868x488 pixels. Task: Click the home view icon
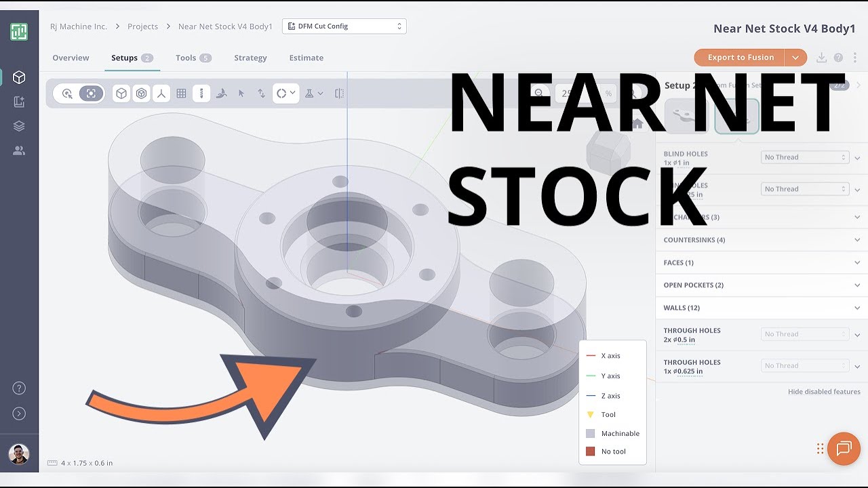coord(637,124)
